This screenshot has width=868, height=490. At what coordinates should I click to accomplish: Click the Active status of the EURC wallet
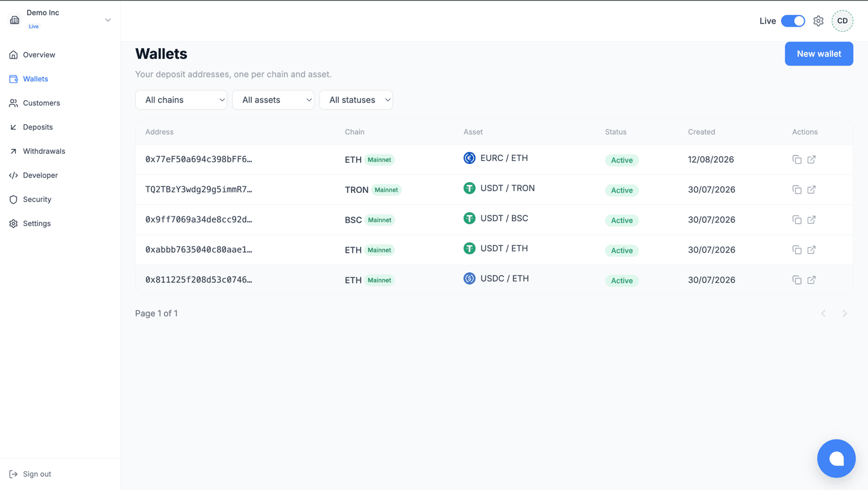pyautogui.click(x=621, y=160)
